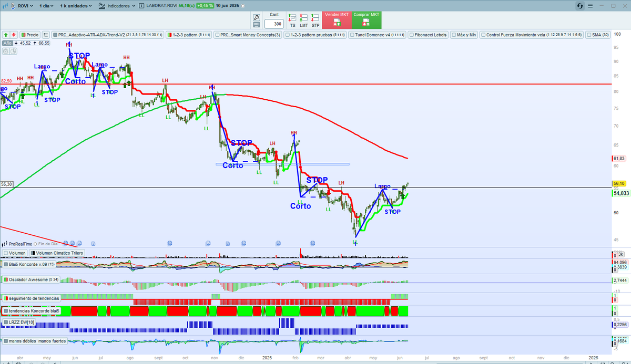The width and height of the screenshot is (631, 364).
Task: Click the red 82,50 horizontal line price label
Action: point(6,81)
